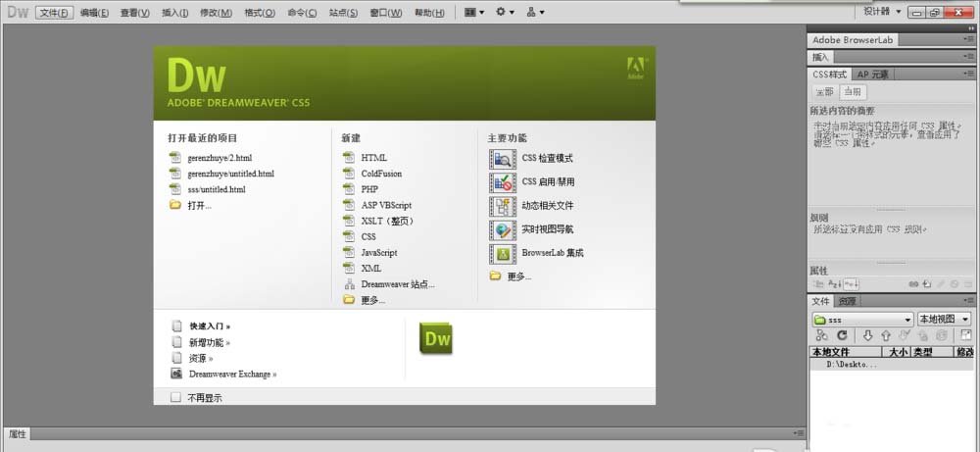
Task: Create a new XML document
Action: (370, 269)
